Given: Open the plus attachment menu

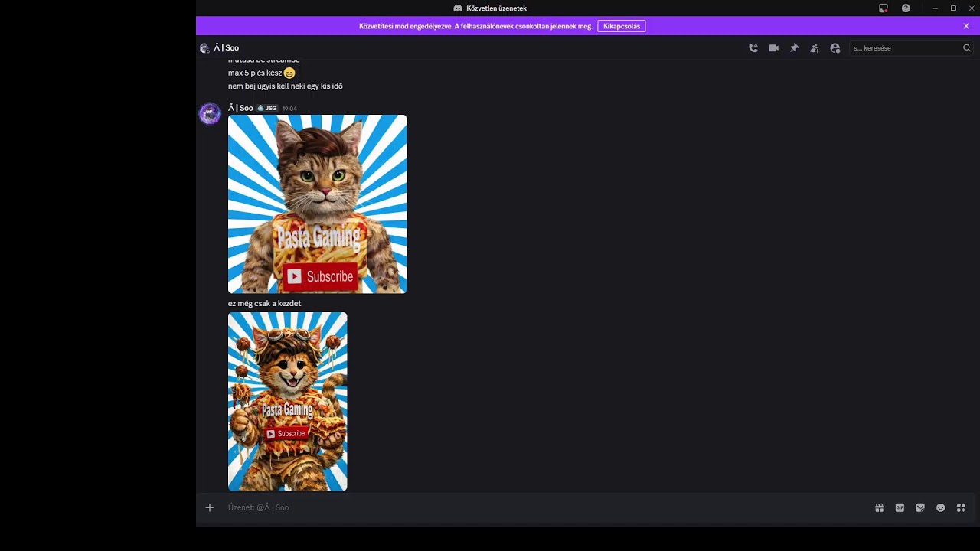Looking at the screenshot, I should (210, 507).
